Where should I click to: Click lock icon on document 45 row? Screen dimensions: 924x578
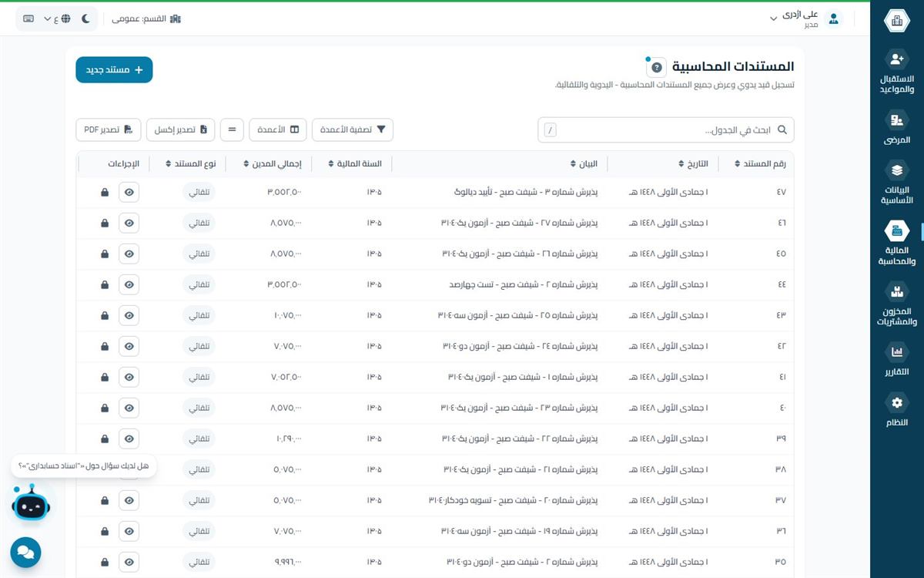click(x=105, y=254)
